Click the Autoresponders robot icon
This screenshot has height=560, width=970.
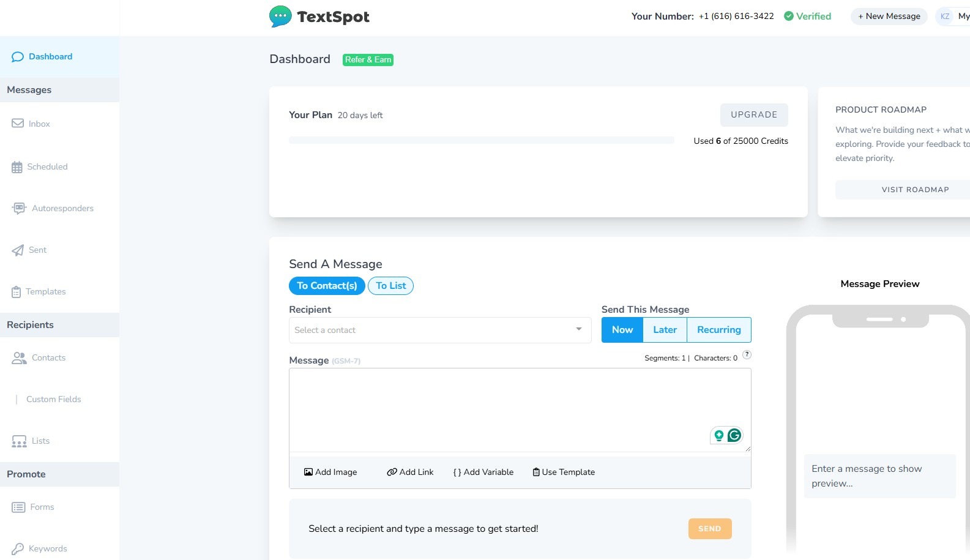(x=19, y=209)
